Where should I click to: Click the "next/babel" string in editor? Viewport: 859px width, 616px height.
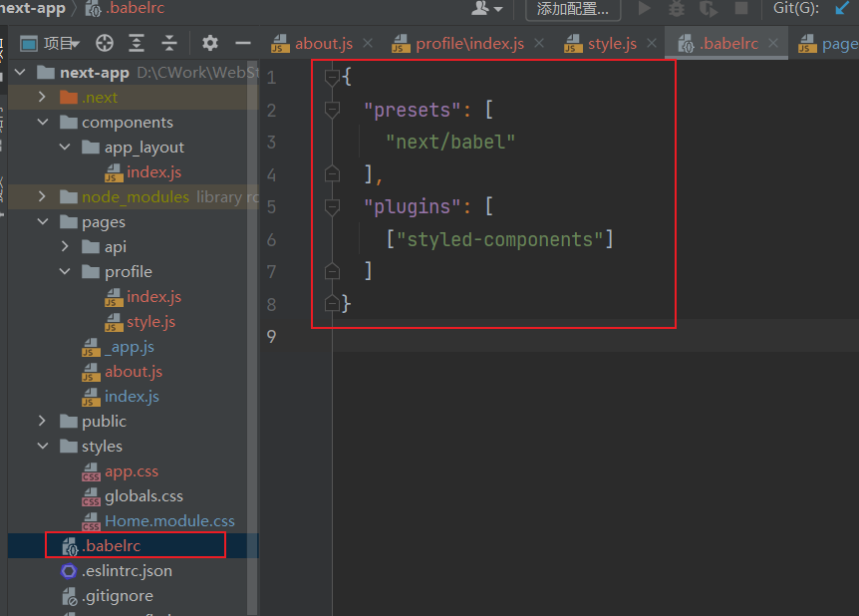click(x=450, y=142)
